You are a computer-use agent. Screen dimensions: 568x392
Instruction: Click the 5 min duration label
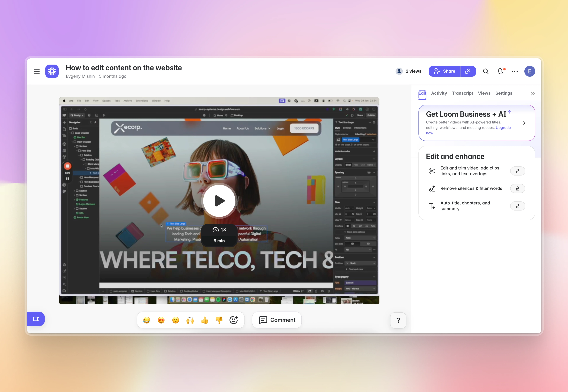pos(219,241)
